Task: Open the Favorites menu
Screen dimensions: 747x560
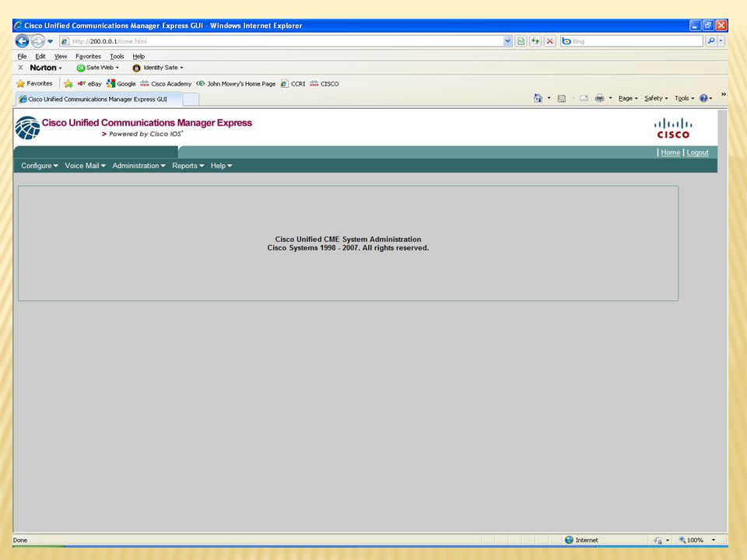Action: point(88,56)
